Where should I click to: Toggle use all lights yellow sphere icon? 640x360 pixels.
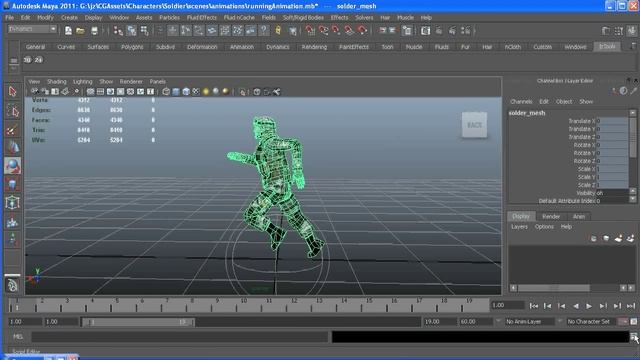(206, 92)
